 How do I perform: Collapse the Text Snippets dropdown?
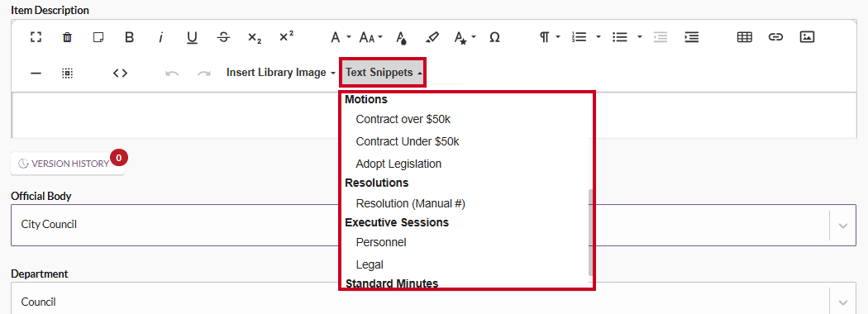(384, 73)
